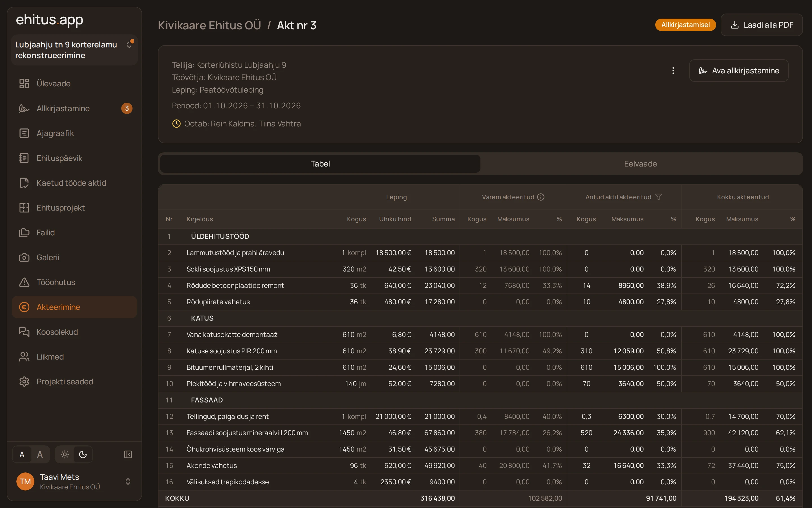
Task: Click the Allkirjastamine badge showing 3
Action: coord(127,108)
